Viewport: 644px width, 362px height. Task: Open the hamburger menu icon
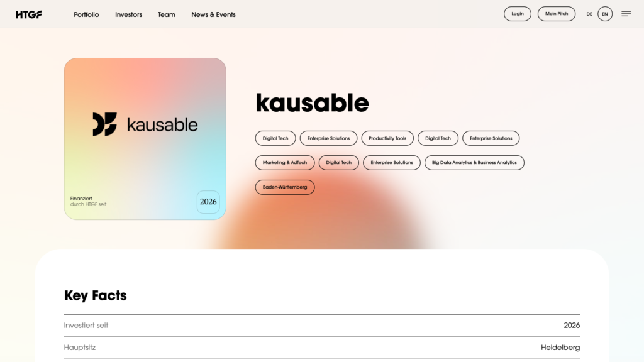pyautogui.click(x=626, y=14)
